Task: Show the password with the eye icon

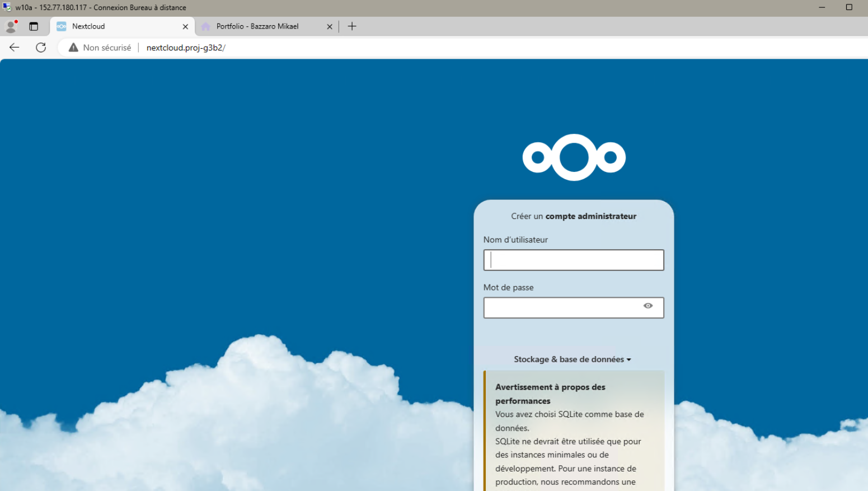Action: [x=648, y=306]
